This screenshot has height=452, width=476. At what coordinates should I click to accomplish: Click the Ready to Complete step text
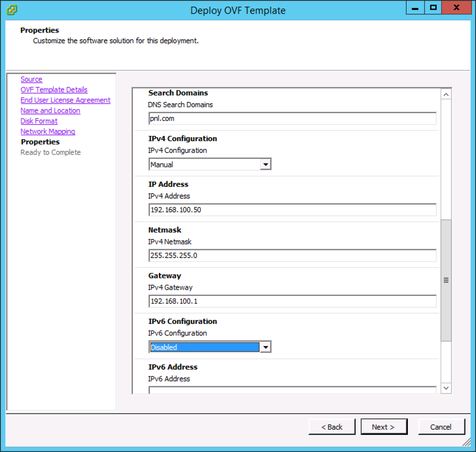click(50, 152)
